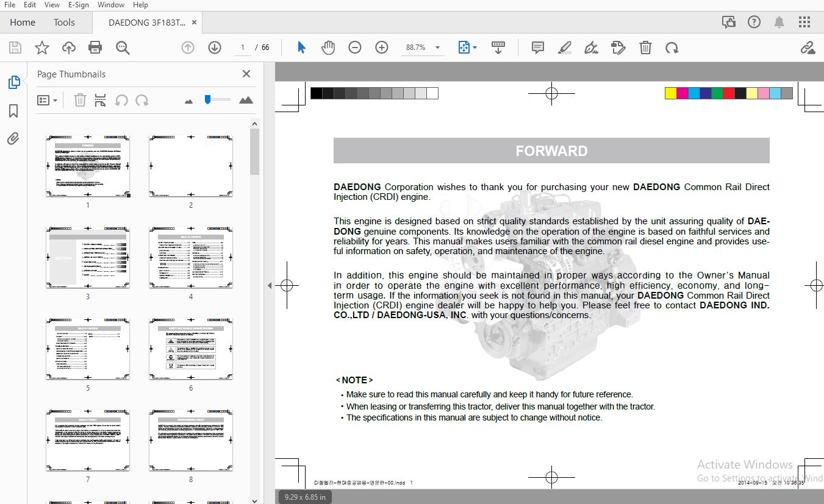Open the Help menu

(140, 5)
